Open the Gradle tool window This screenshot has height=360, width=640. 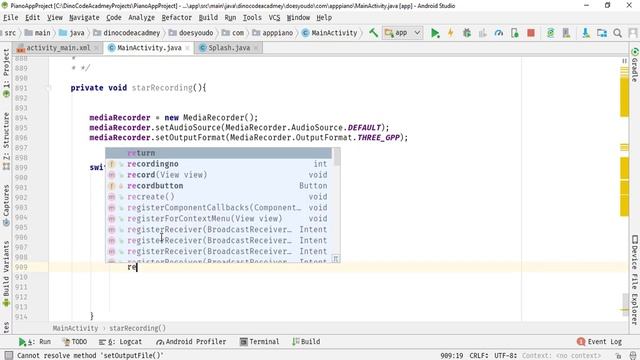(x=635, y=64)
